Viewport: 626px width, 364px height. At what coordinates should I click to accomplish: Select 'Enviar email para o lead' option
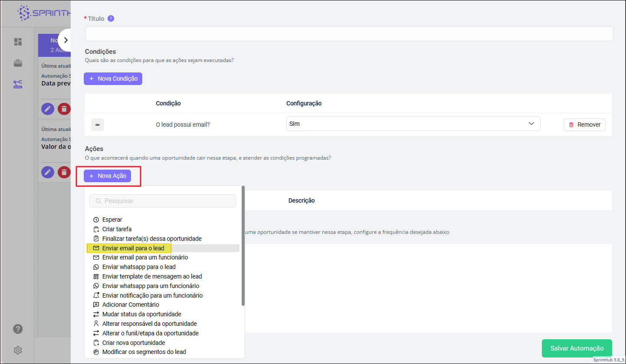click(133, 248)
